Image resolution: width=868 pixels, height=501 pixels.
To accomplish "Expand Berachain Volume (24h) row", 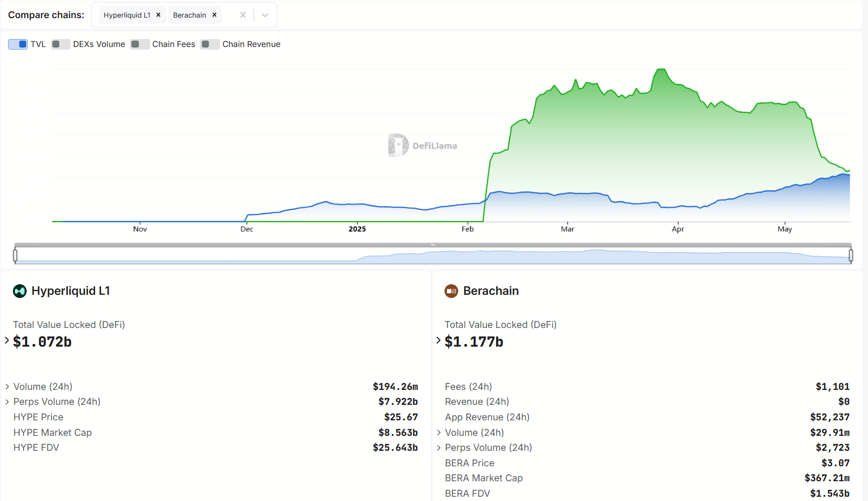I will pos(439,433).
